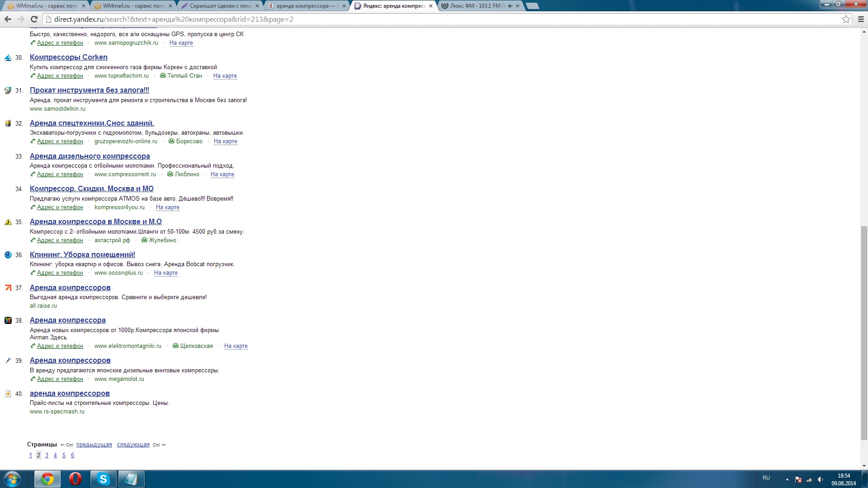Viewport: 868px width, 488px height.
Task: Open result 37 Аренда компрессоров link
Action: (x=70, y=287)
